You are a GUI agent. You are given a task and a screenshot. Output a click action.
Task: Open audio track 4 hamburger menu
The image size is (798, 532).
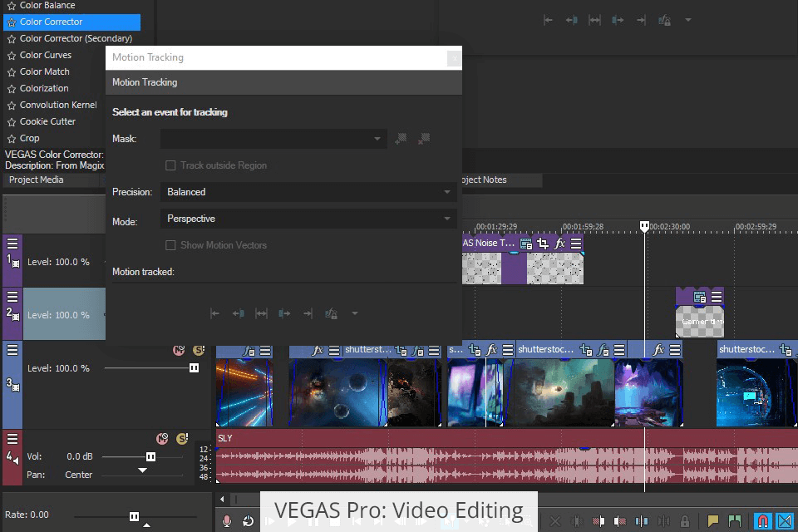click(12, 439)
